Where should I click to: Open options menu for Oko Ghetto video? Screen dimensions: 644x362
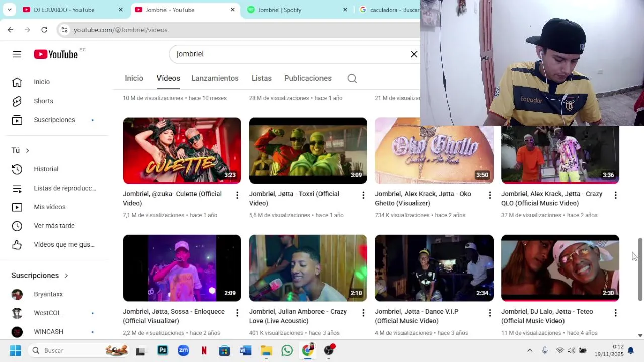coord(490,195)
